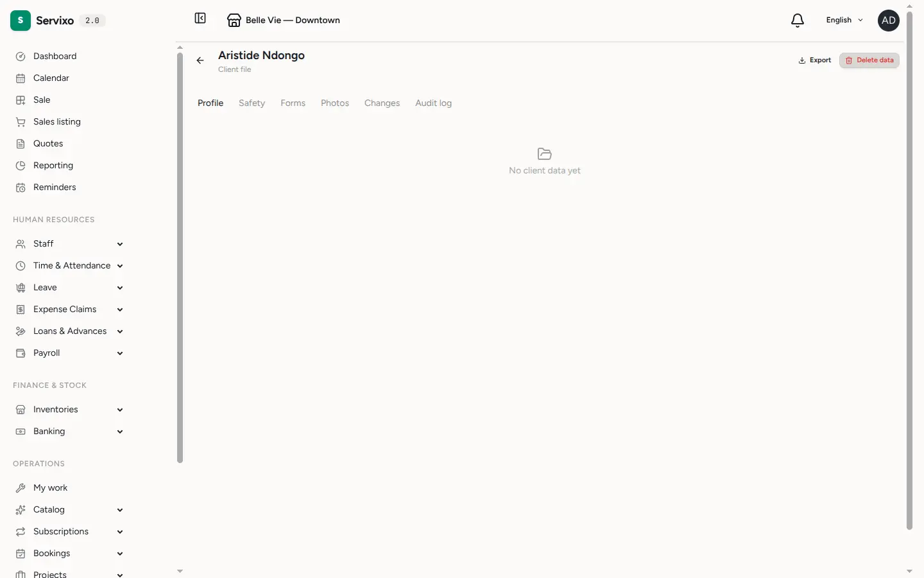Click the "No client data yet" message
Screen dimensions: 924x578
click(545, 171)
